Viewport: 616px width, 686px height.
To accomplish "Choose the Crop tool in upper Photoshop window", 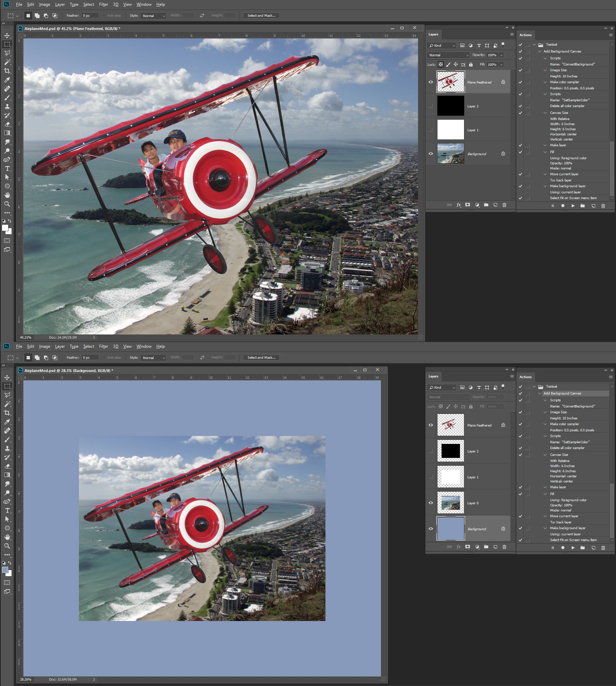I will tap(7, 71).
